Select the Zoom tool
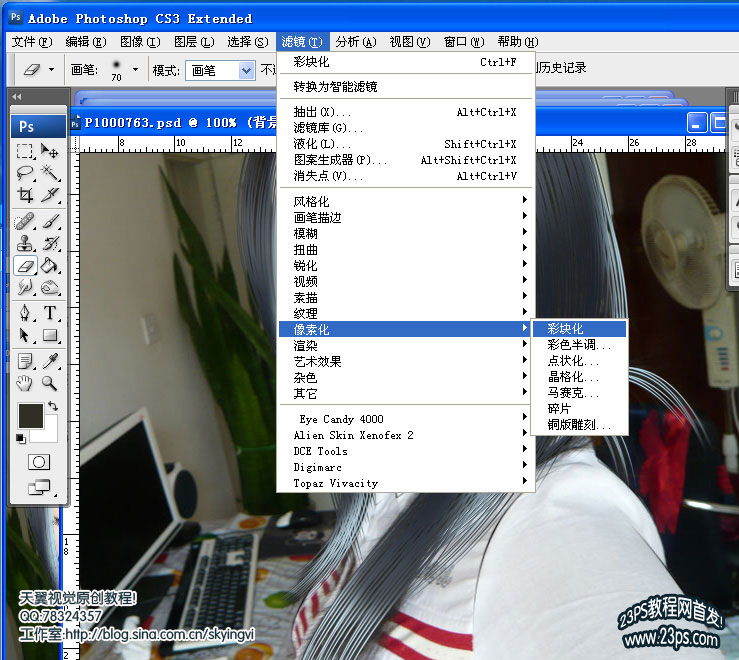Image resolution: width=739 pixels, height=660 pixels. (50, 383)
